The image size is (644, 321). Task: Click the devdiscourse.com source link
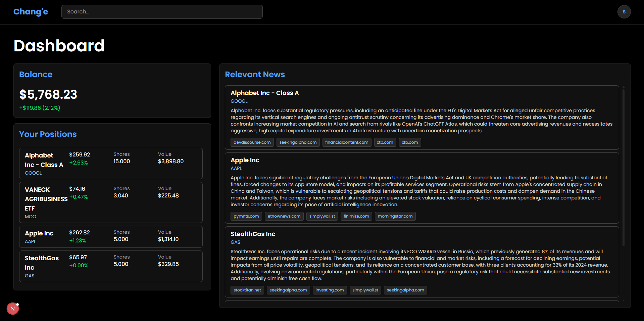tap(252, 142)
